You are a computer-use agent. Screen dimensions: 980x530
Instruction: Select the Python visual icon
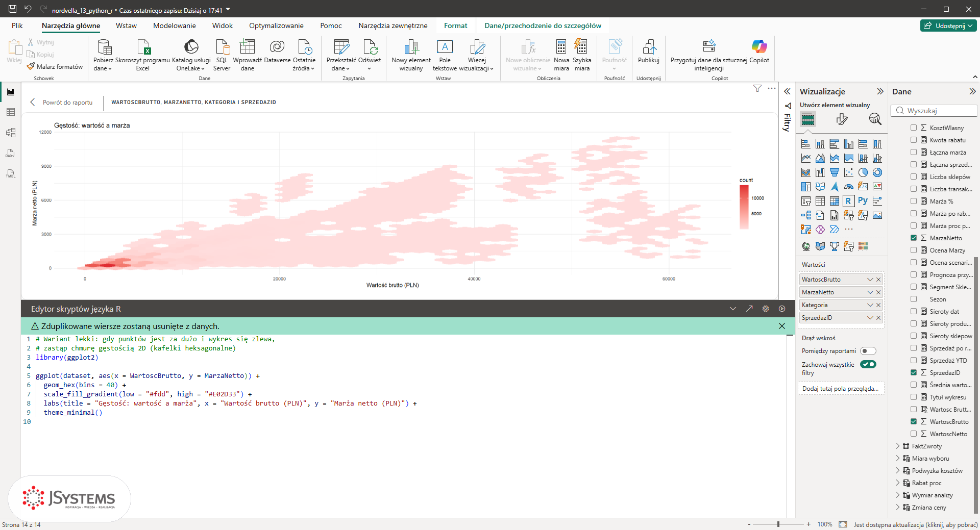point(863,201)
